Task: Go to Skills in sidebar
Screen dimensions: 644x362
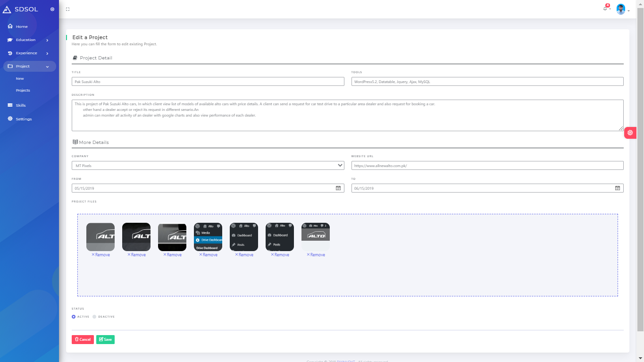Action: pos(21,105)
